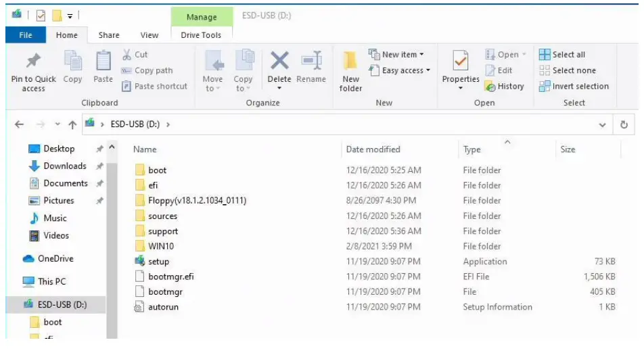Click the Copy icon in Clipboard group
The image size is (644, 359).
click(x=72, y=62)
